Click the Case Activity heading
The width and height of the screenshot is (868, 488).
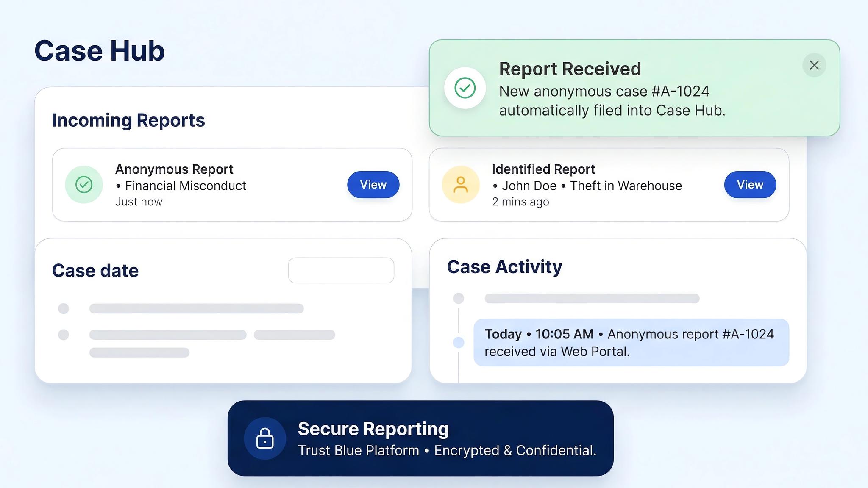click(504, 266)
